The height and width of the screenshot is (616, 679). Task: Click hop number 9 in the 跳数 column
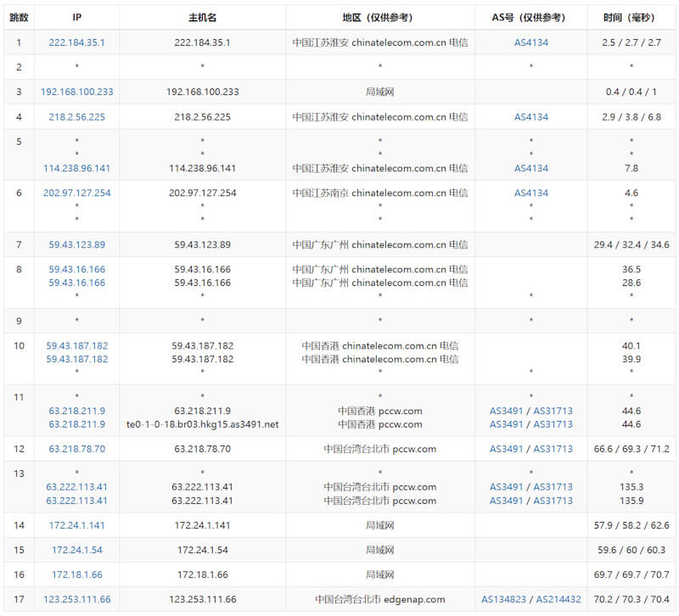click(19, 322)
